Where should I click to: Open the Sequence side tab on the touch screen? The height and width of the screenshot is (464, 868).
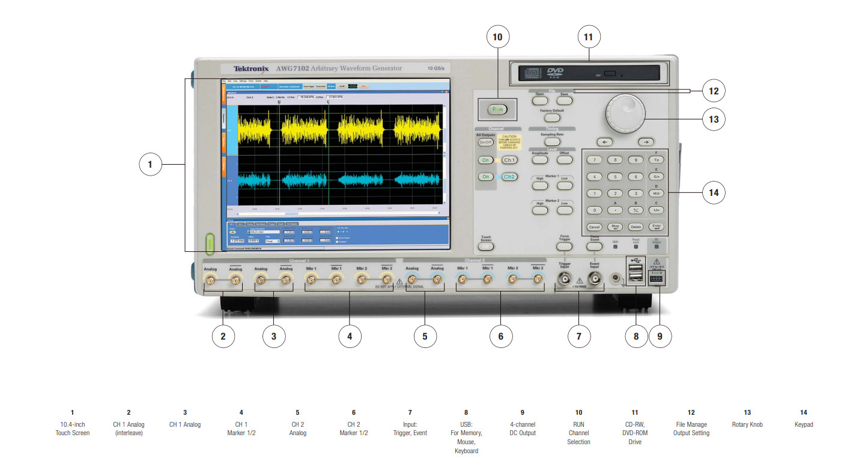point(223,118)
